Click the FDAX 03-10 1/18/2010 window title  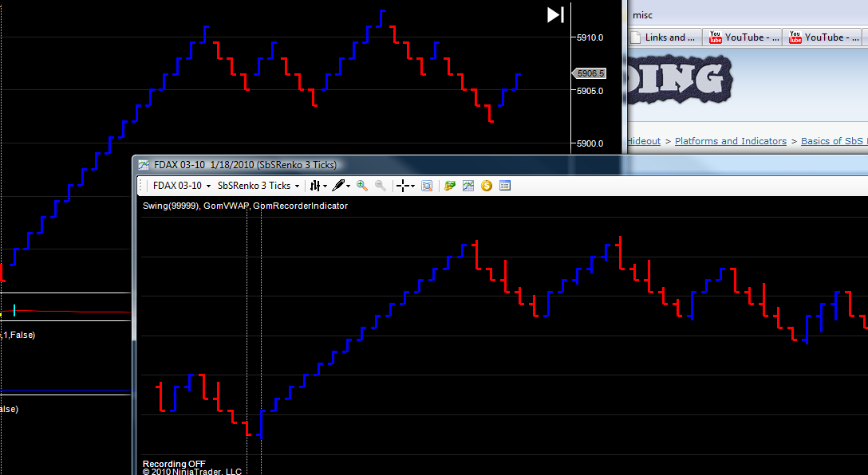245,165
